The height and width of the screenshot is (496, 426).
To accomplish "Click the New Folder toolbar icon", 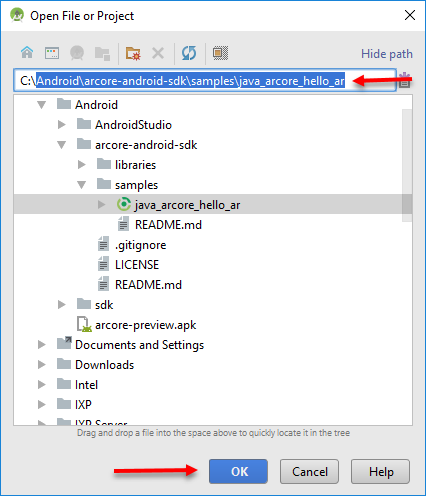I will [x=133, y=53].
